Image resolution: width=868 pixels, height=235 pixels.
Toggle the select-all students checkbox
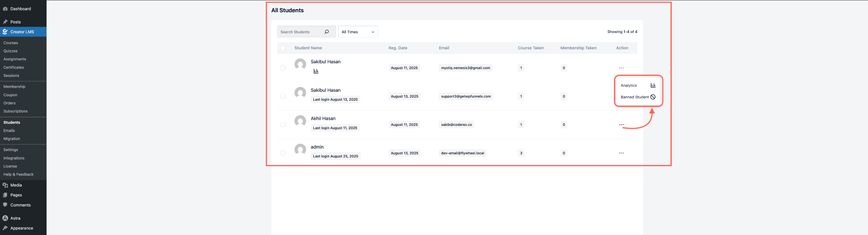tap(283, 48)
